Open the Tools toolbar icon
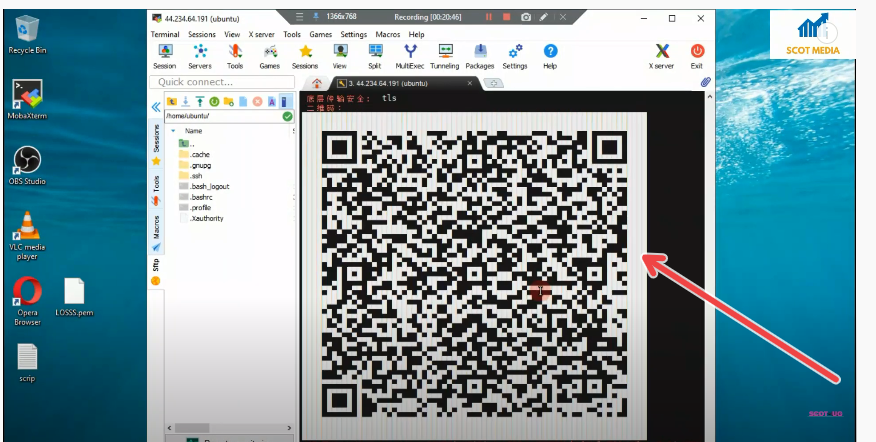This screenshot has height=442, width=876. 235,56
